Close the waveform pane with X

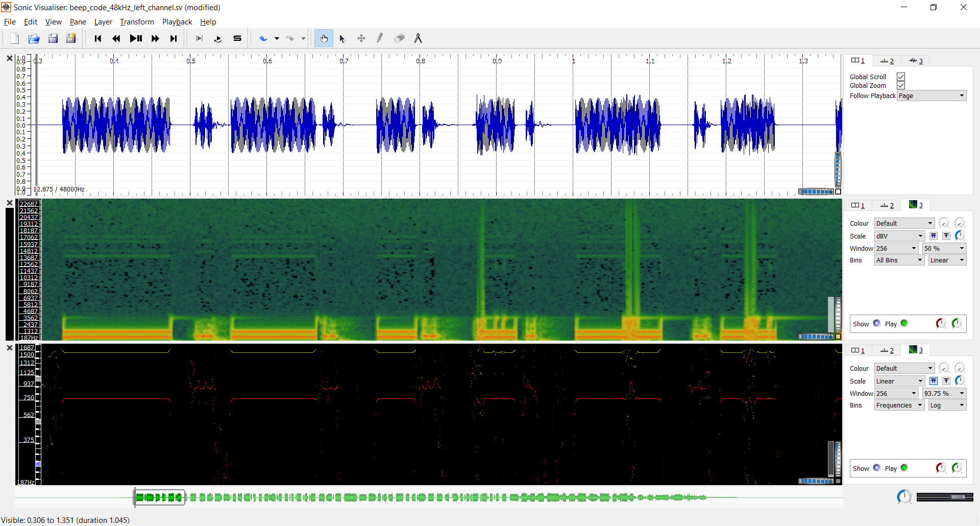click(9, 58)
